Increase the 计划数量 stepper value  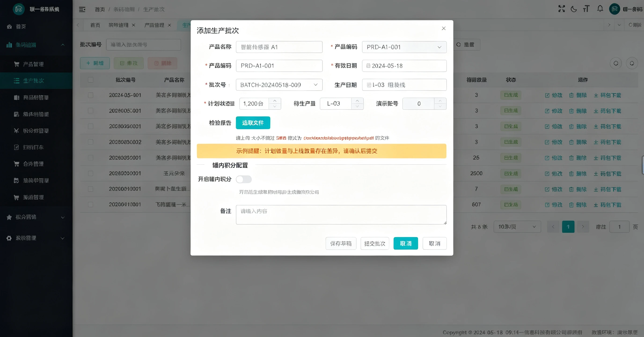coord(275,101)
